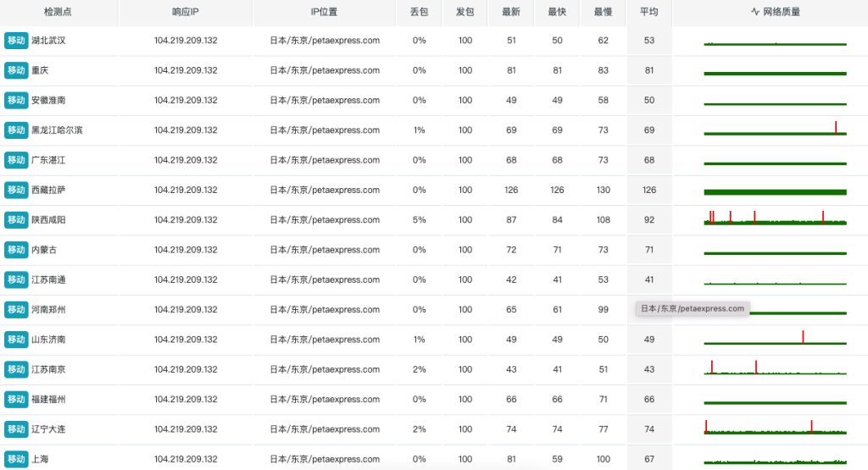Click response IP in 广东湛江 row
The image size is (868, 470).
tap(186, 160)
